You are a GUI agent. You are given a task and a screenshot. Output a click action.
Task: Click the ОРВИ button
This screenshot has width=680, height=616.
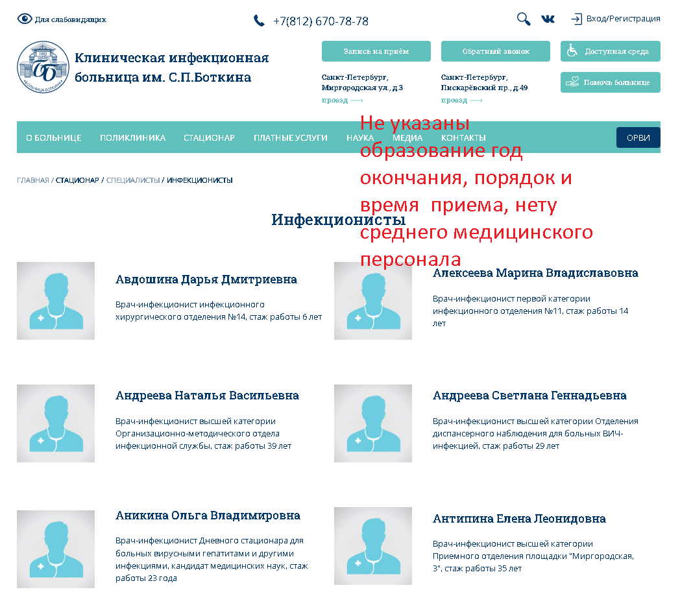(638, 137)
